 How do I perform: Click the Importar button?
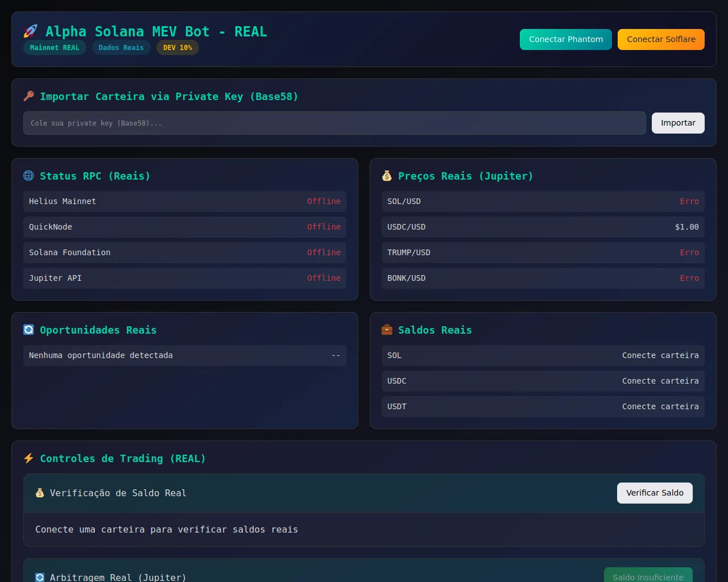678,123
